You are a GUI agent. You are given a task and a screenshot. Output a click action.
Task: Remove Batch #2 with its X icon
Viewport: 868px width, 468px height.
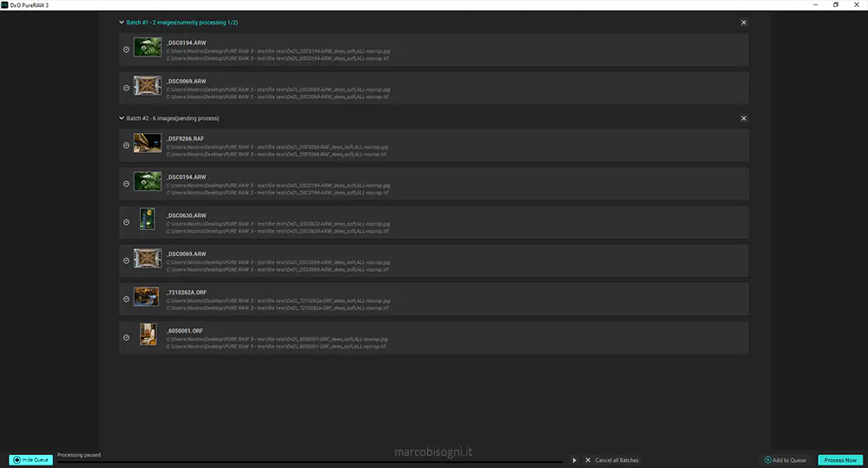pyautogui.click(x=744, y=119)
